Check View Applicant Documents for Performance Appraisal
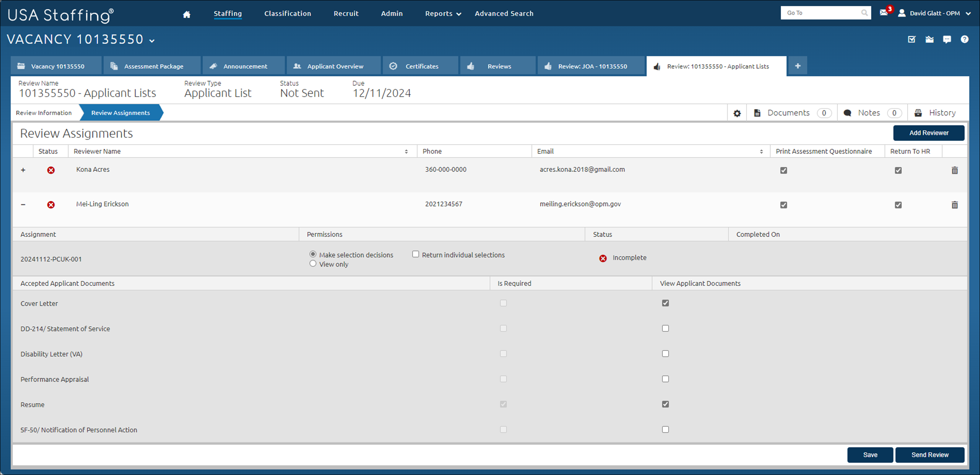The width and height of the screenshot is (980, 475). (x=665, y=379)
